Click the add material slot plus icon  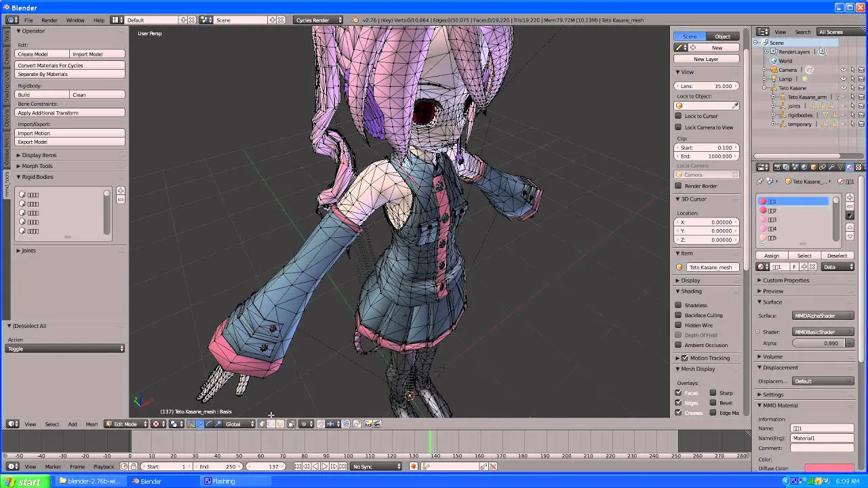pyautogui.click(x=850, y=197)
